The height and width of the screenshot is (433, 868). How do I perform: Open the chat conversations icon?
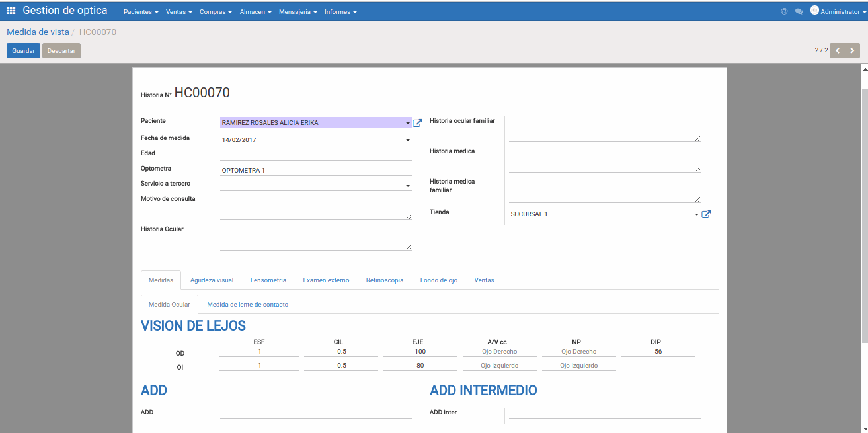pyautogui.click(x=799, y=11)
